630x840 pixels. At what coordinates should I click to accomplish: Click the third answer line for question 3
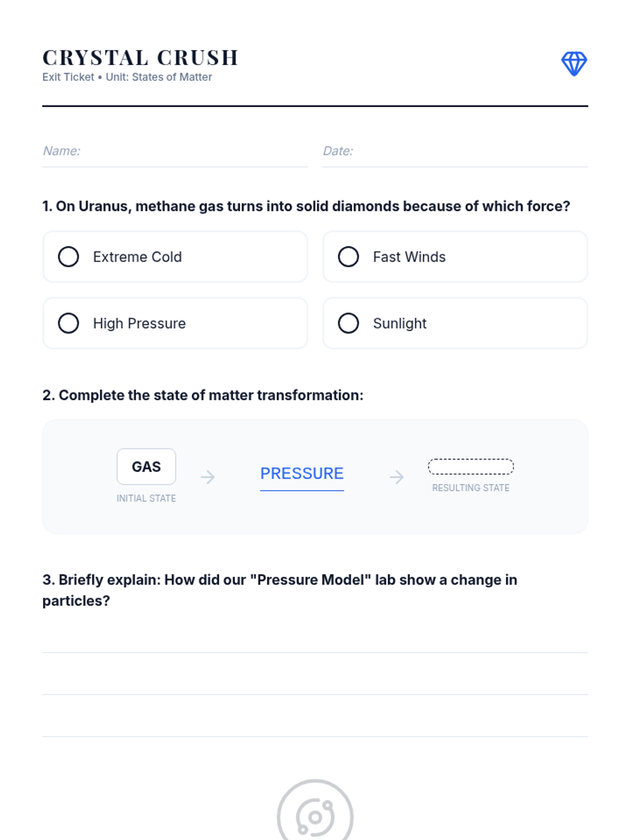315,726
